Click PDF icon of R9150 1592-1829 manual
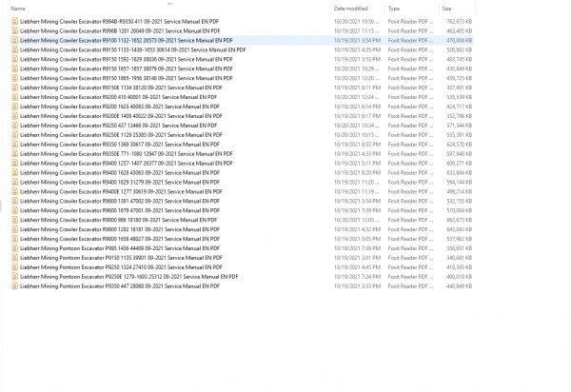This screenshot has width=571, height=392. coord(14,59)
